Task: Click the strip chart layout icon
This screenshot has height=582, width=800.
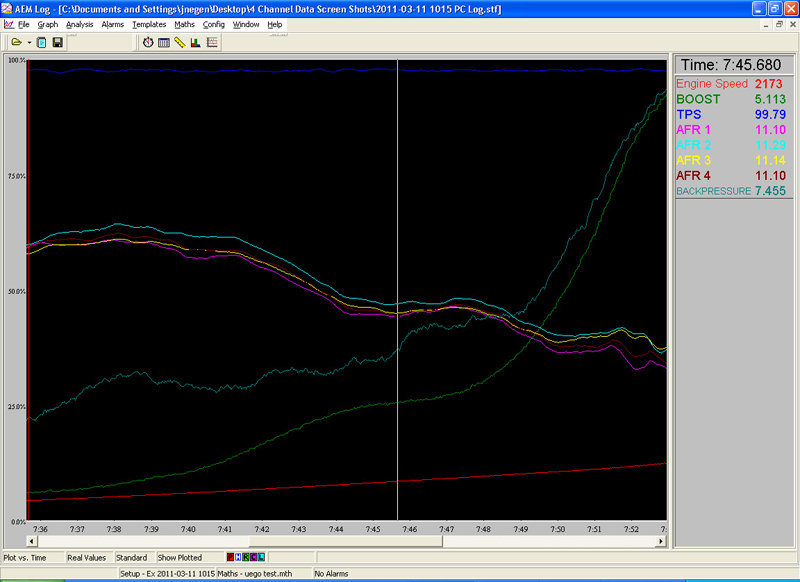Action: point(212,42)
